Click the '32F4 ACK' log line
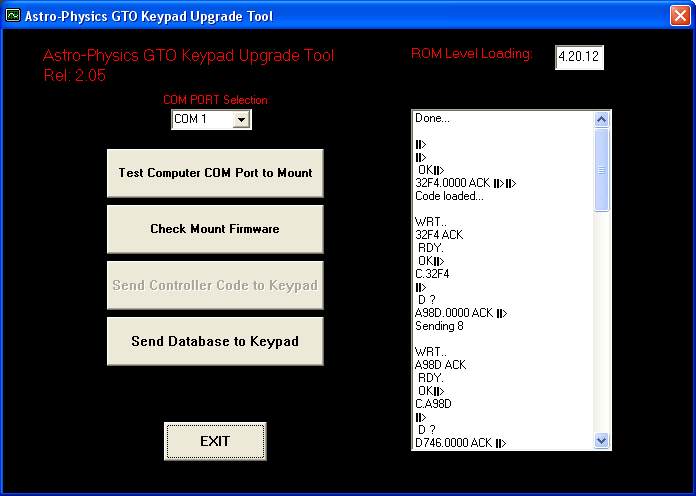The image size is (696, 496). click(x=439, y=235)
